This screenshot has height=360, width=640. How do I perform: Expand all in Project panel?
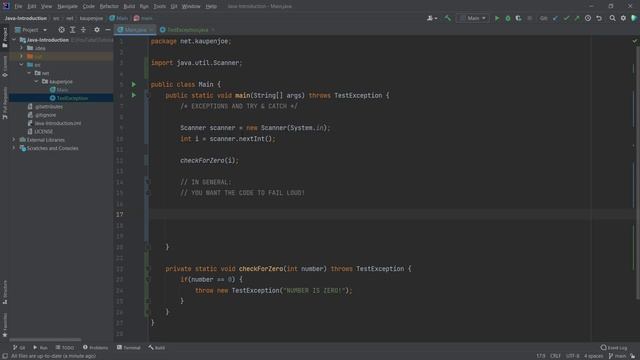point(72,30)
